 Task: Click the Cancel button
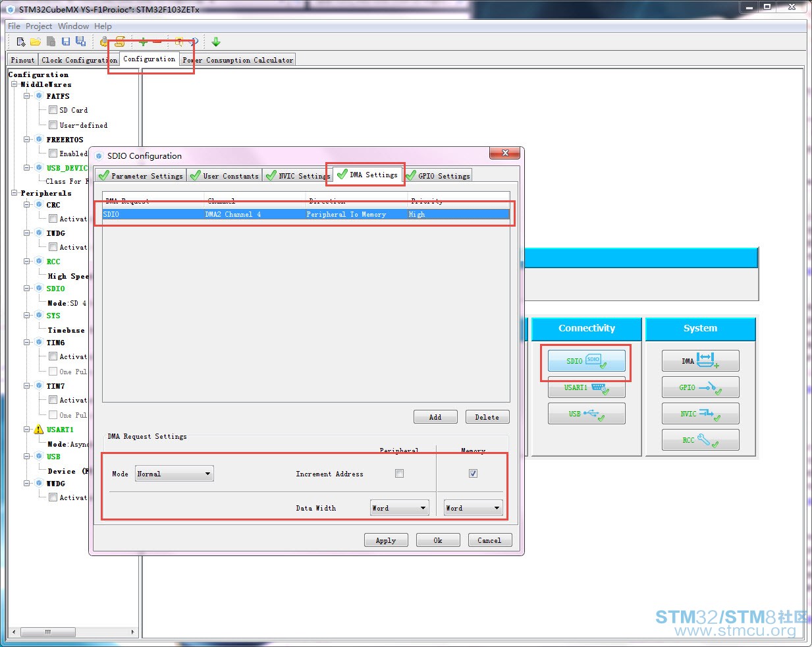tap(490, 540)
